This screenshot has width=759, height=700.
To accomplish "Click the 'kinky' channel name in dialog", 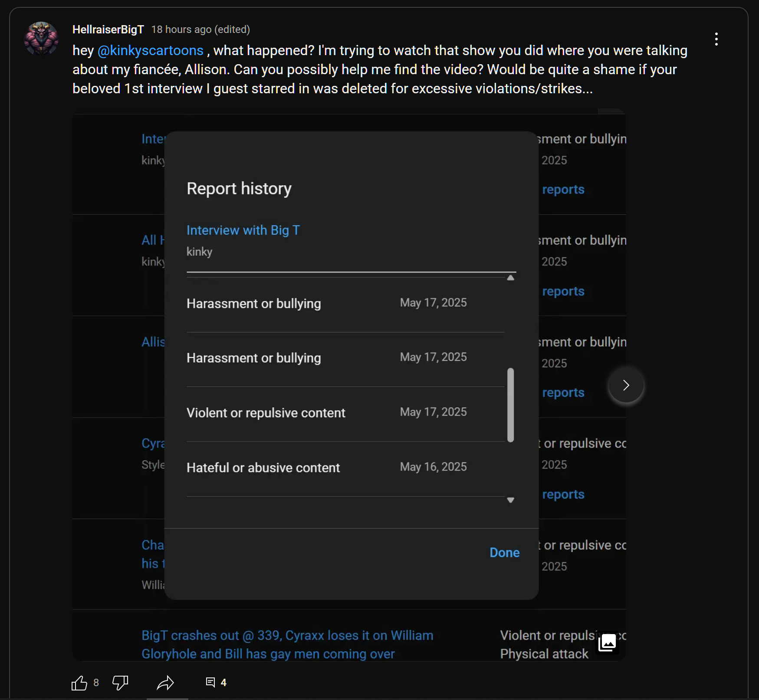I will [x=199, y=252].
